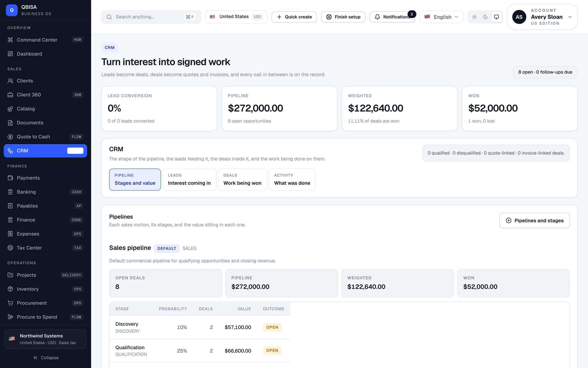Click the Payments wallet icon
Viewport: 588px width, 368px height.
tap(10, 178)
